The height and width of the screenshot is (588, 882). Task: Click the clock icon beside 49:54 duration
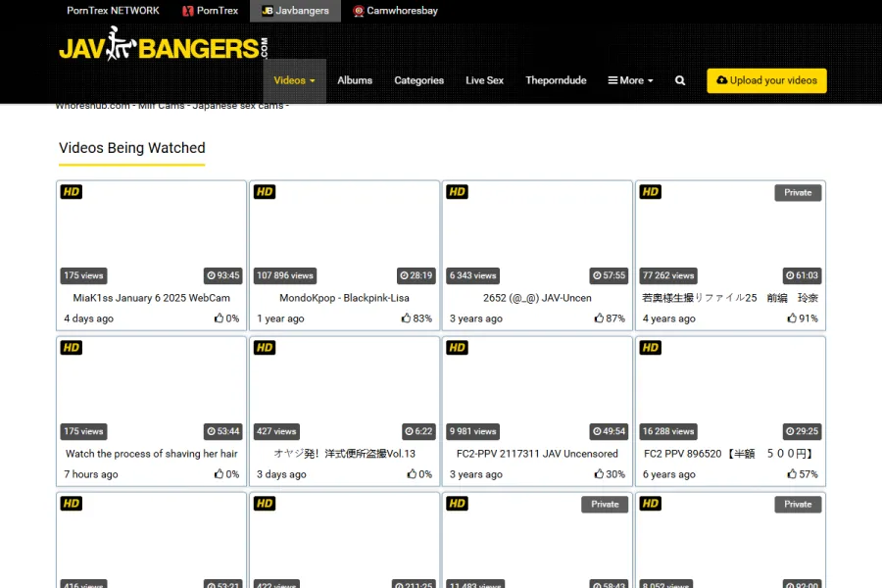click(597, 431)
